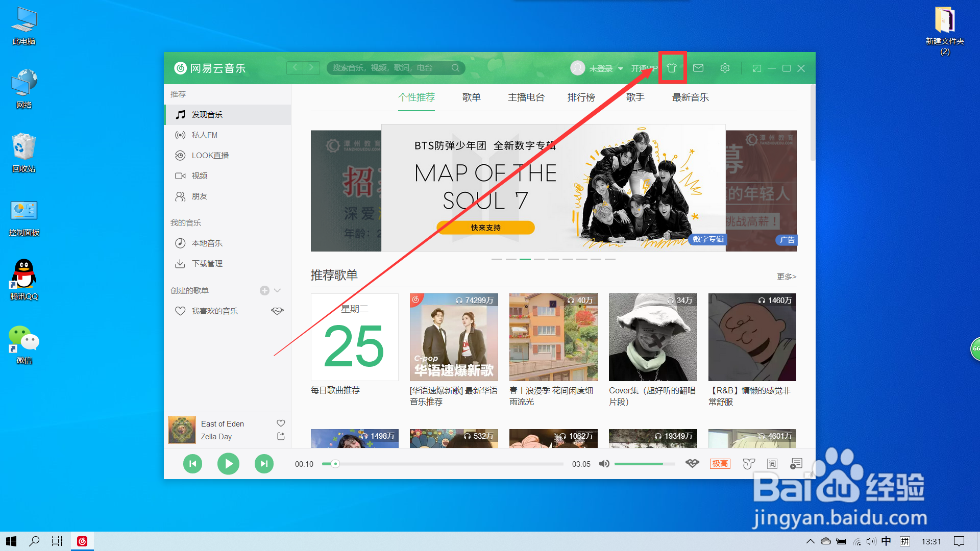Click 快来支持 button on BTS banner
Screen dimensions: 980x551
click(485, 228)
